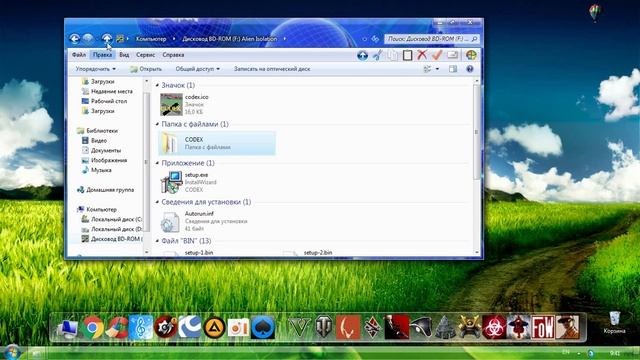Open the Корзина recycle bin icon

614,322
